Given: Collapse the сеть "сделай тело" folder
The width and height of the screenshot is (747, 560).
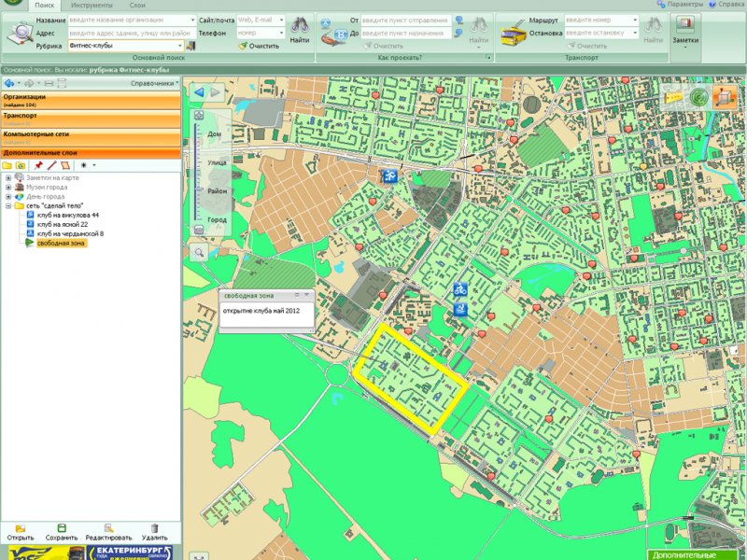Looking at the screenshot, I should tap(8, 205).
